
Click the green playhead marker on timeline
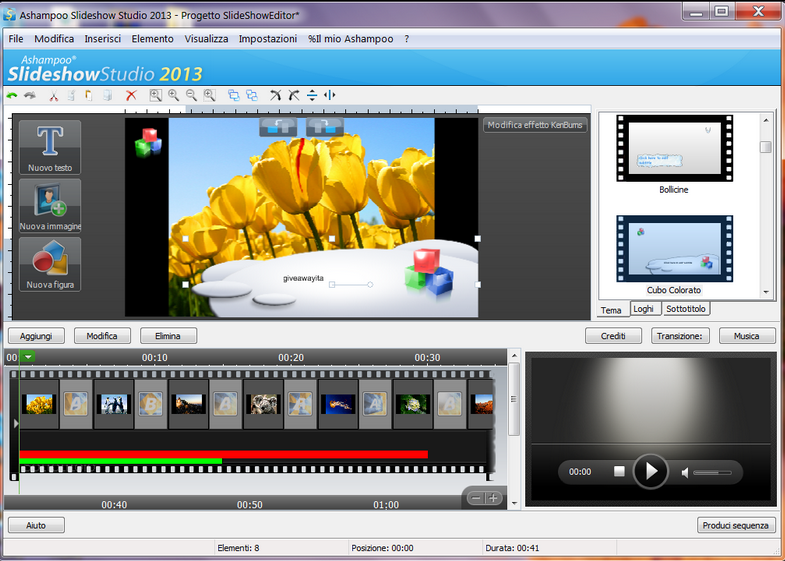click(x=28, y=357)
